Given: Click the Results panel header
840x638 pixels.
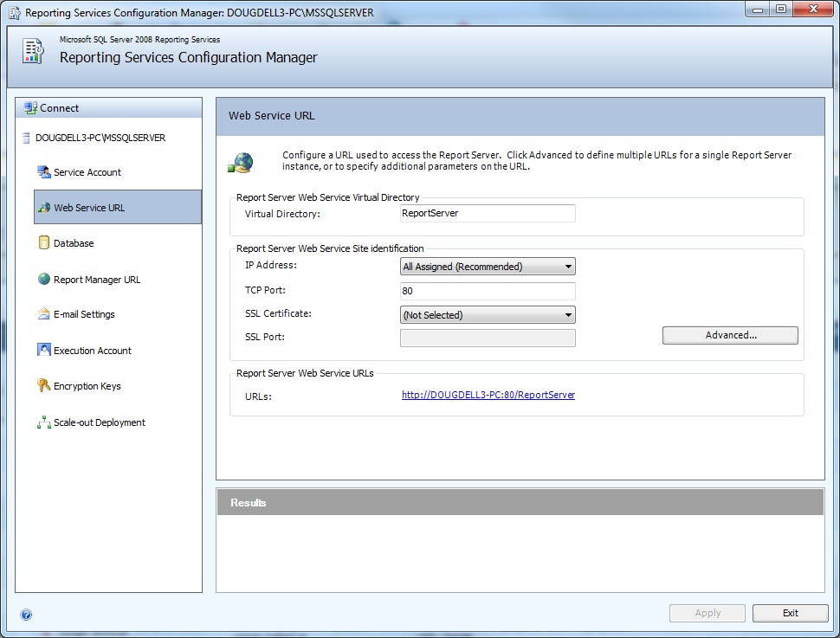Looking at the screenshot, I should (520, 502).
